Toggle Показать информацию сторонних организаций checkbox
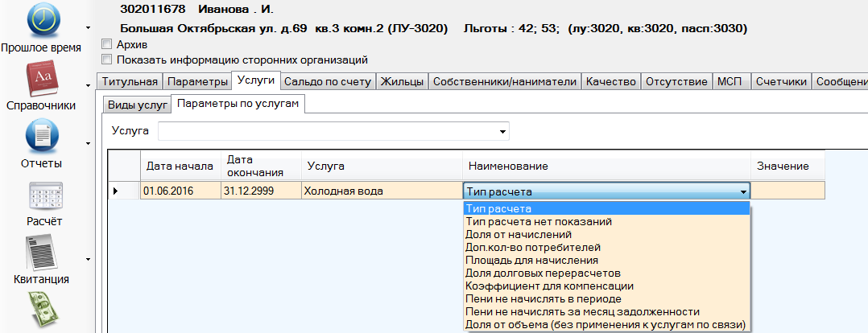This screenshot has height=333, width=868. coord(106,59)
